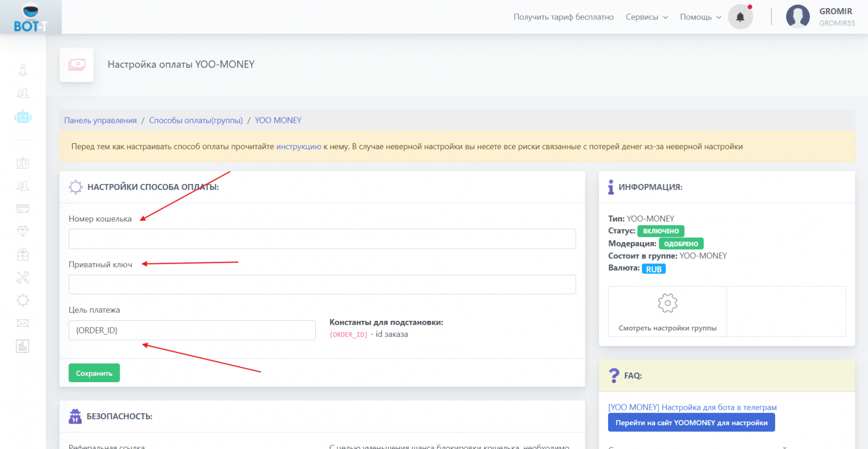The image size is (868, 449).
Task: Click the gear icon above group settings
Action: tap(667, 303)
